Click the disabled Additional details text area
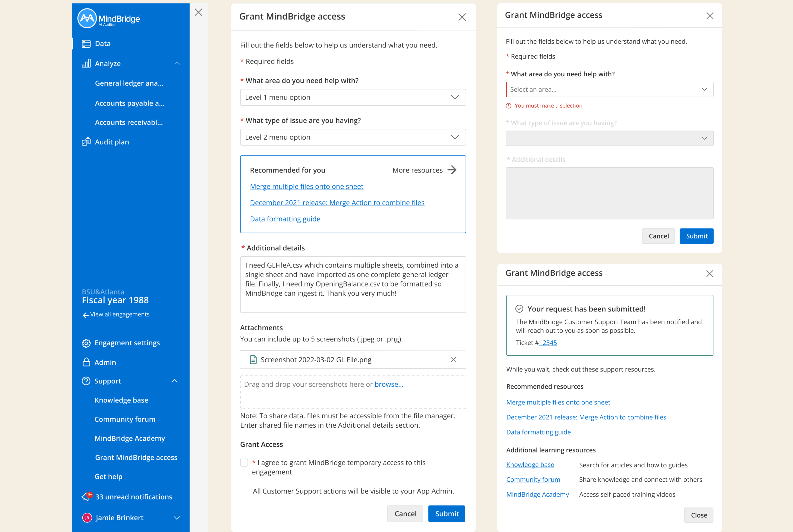 click(610, 193)
